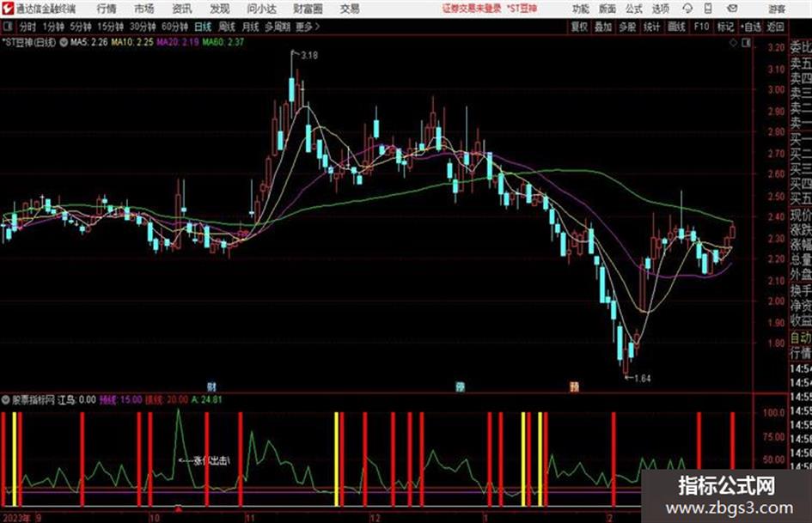Click the 涨停出击 annotation in the indicator panel

pyautogui.click(x=211, y=460)
